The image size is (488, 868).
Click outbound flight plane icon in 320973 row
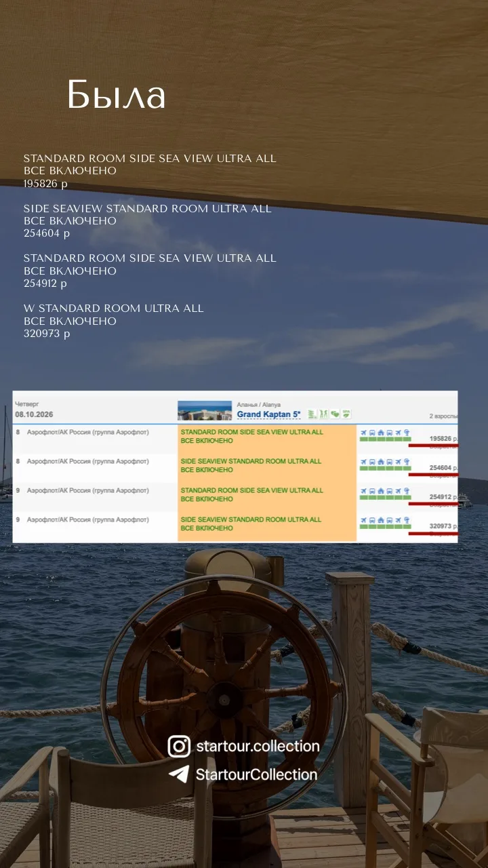point(363,520)
